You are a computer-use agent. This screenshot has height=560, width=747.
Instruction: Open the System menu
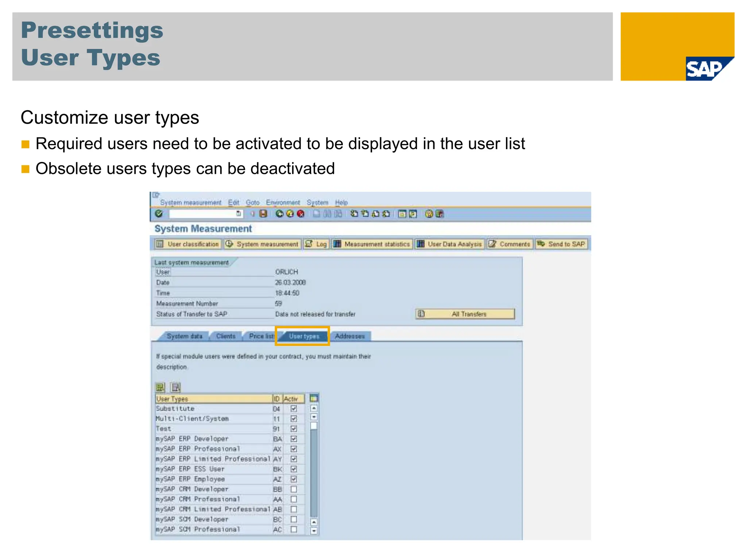point(317,202)
